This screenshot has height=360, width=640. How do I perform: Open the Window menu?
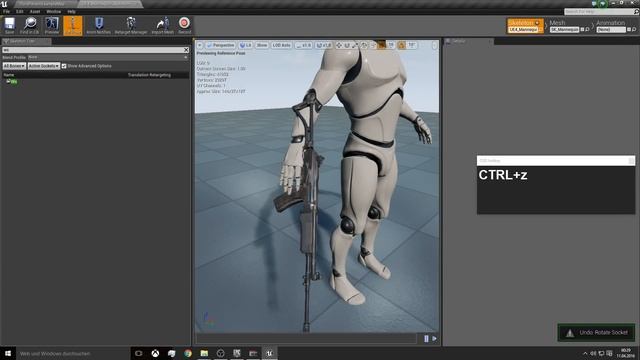pyautogui.click(x=53, y=11)
